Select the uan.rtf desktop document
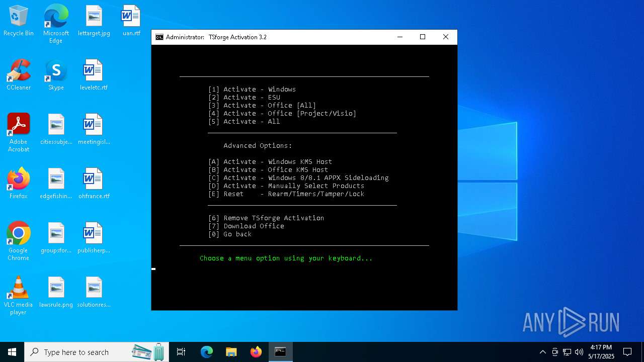Image resolution: width=644 pixels, height=362 pixels. point(131,21)
